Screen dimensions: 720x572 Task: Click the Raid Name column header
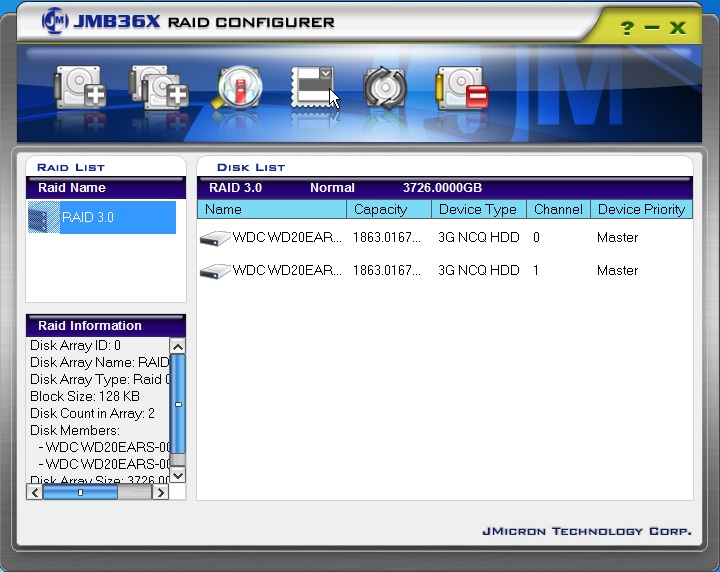pyautogui.click(x=106, y=188)
